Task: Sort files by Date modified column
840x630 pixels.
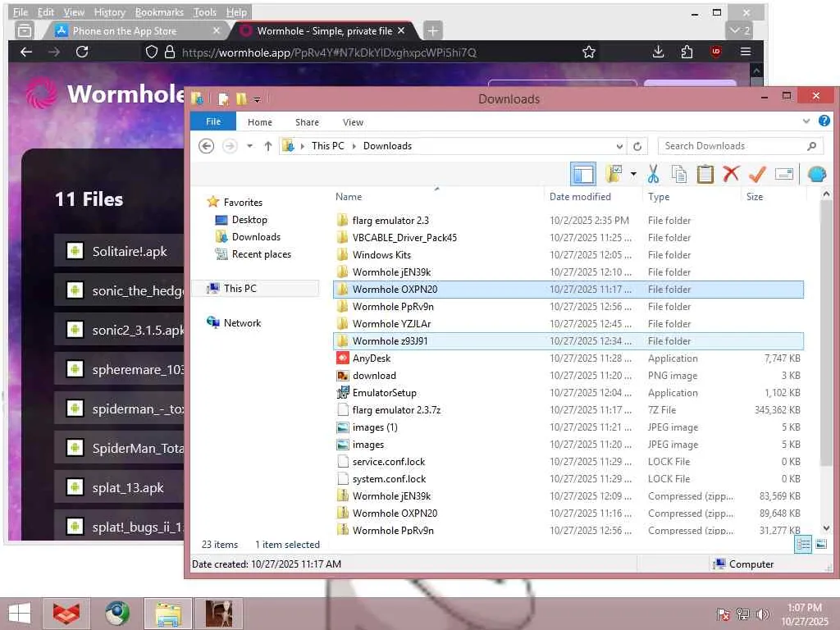Action: [x=580, y=197]
